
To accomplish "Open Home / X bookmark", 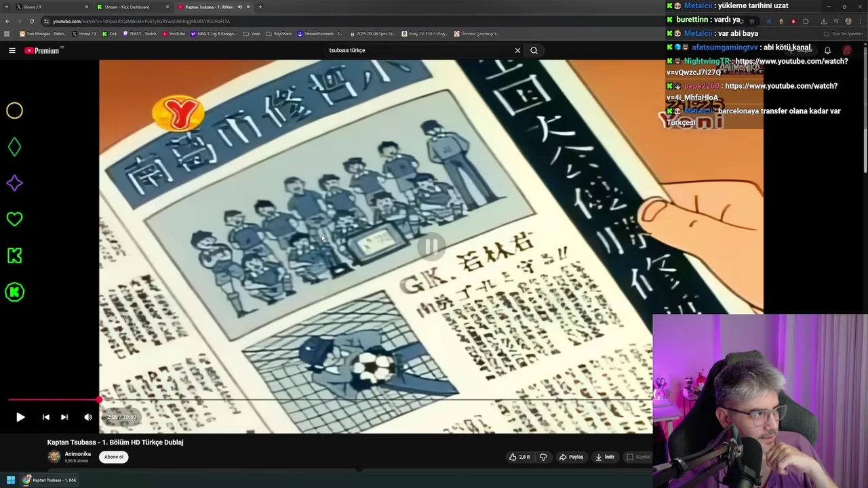I will pos(85,33).
